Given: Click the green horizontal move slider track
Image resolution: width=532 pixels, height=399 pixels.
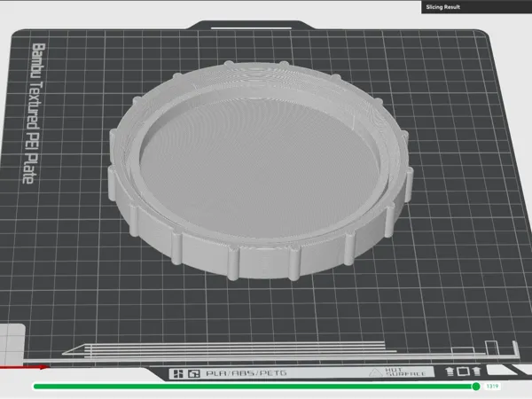Looking at the screenshot, I should point(254,386).
